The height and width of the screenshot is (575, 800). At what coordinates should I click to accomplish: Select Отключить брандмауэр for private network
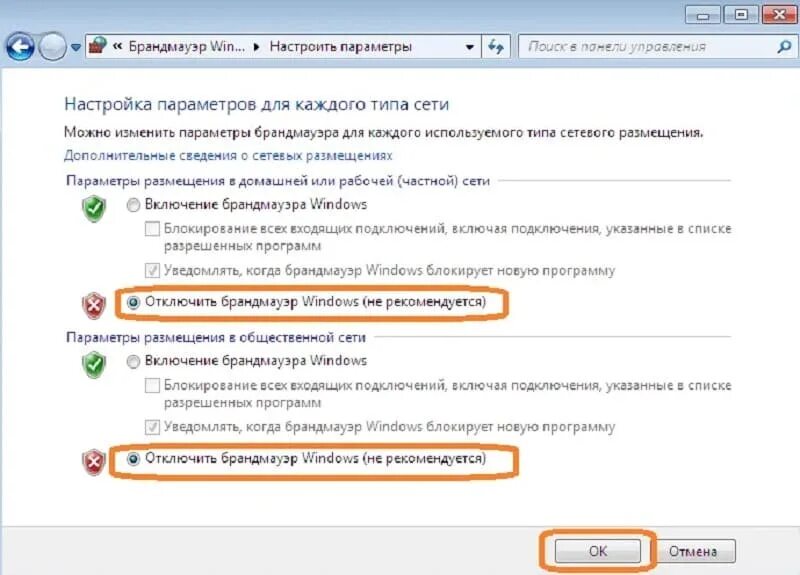pos(133,303)
